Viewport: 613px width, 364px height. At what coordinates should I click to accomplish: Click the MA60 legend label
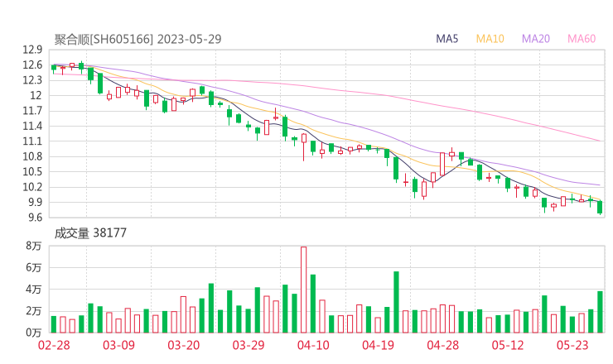(582, 39)
